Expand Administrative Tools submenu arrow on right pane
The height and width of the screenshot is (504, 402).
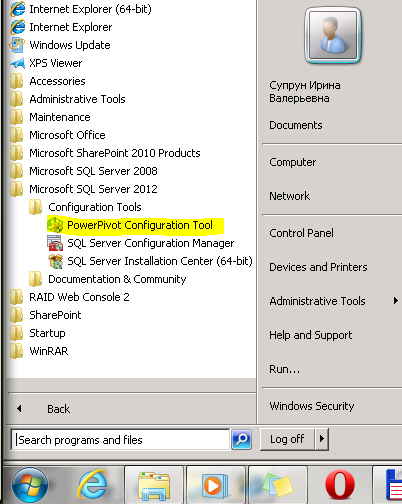coord(396,301)
